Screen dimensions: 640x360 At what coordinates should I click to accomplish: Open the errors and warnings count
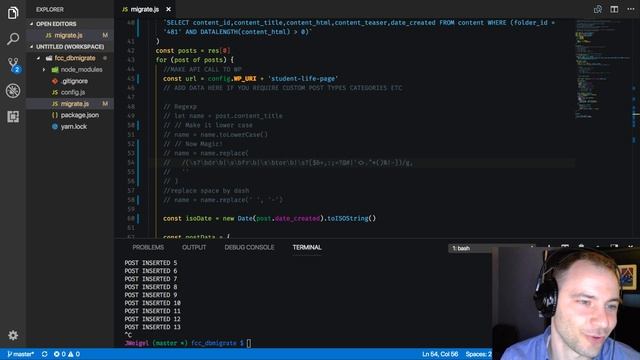pos(67,354)
